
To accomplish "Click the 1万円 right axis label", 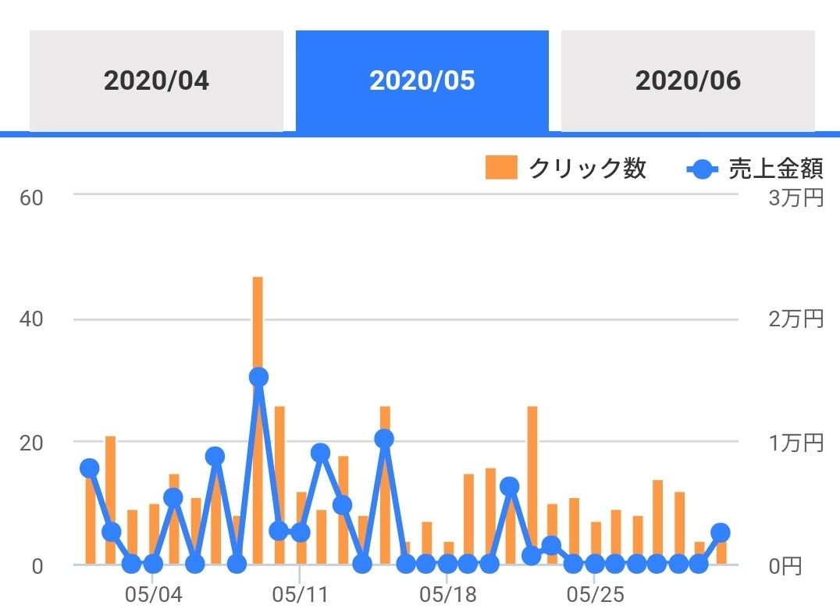I will tap(796, 443).
